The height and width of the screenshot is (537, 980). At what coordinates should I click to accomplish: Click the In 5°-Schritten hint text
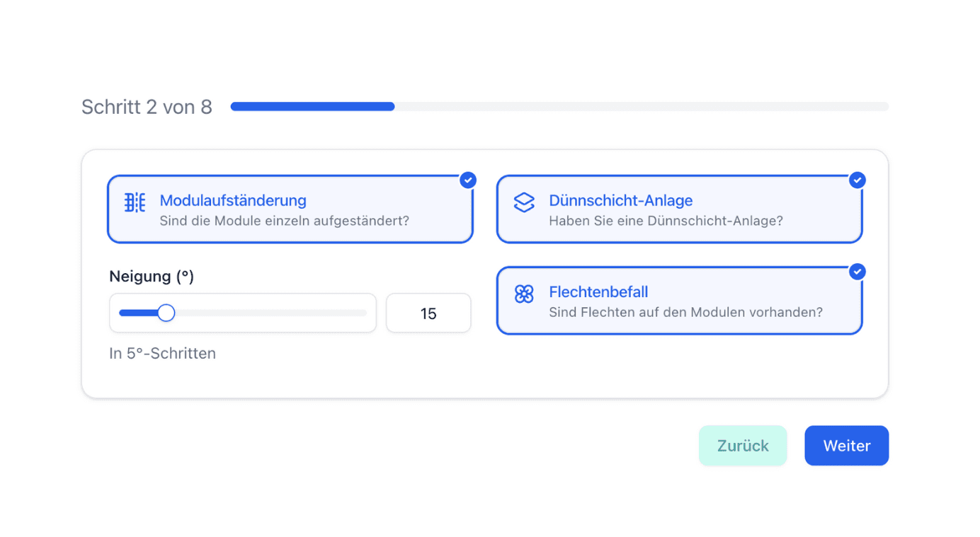(x=162, y=353)
